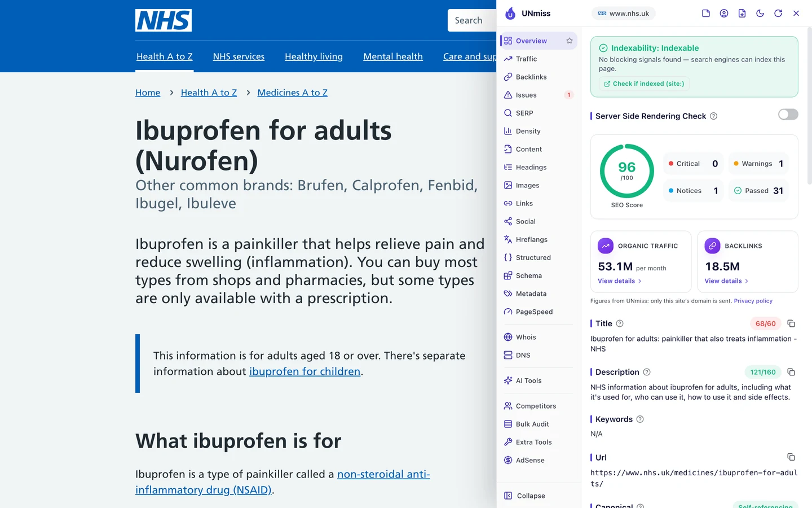Click the Backlinks purple link icon

(713, 246)
